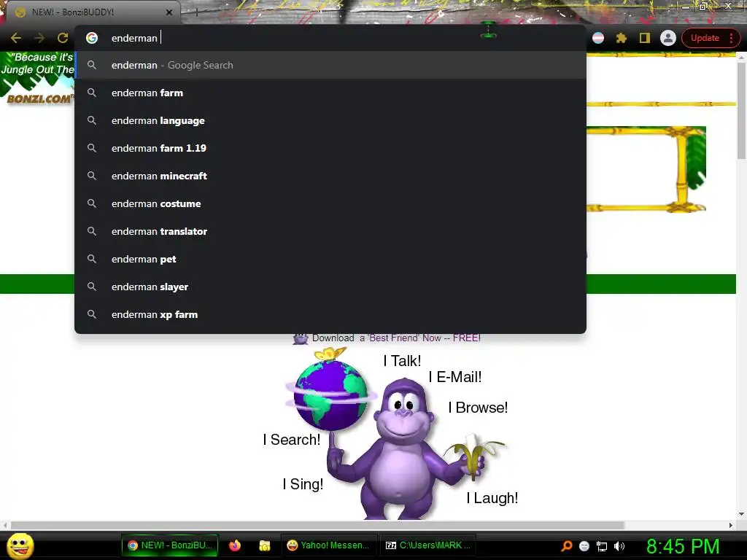Click the Google logo icon in address bar

click(x=92, y=38)
